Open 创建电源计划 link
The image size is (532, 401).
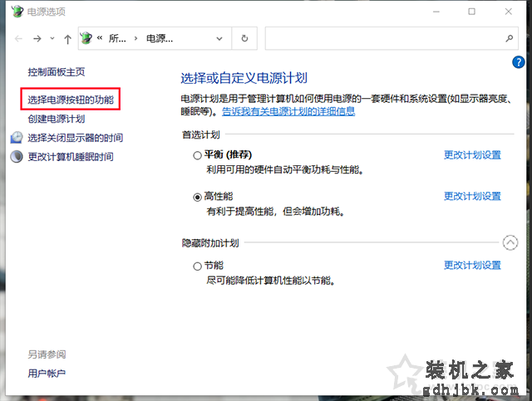click(57, 119)
